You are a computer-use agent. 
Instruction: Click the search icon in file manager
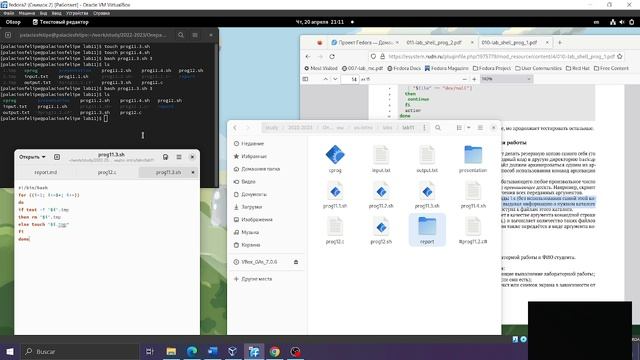[x=438, y=128]
